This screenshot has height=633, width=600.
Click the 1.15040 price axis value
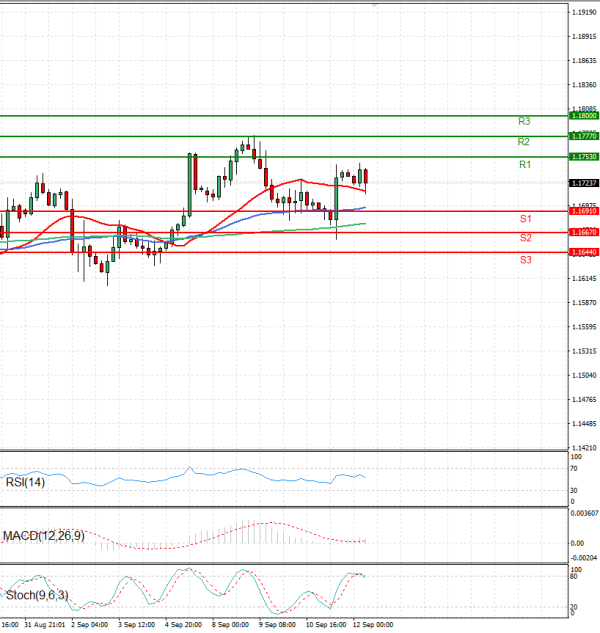584,375
